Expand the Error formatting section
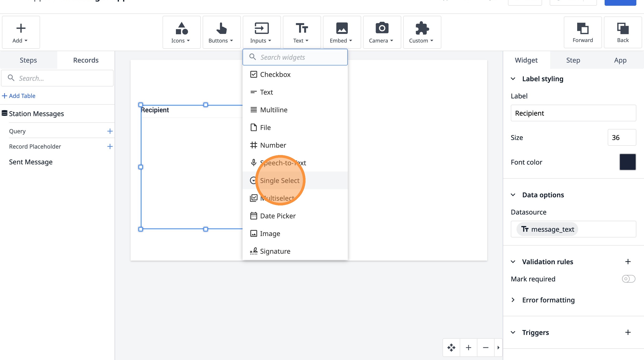Image resolution: width=644 pixels, height=360 pixels. (x=513, y=300)
